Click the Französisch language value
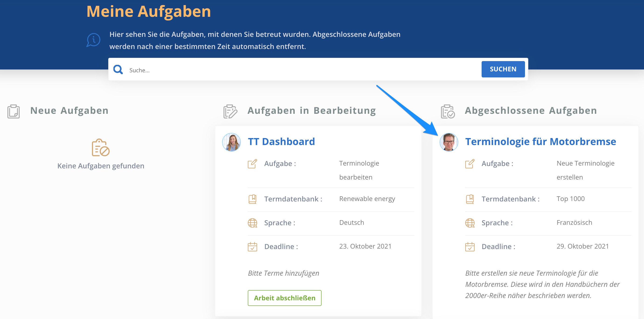644x319 pixels. [x=574, y=222]
